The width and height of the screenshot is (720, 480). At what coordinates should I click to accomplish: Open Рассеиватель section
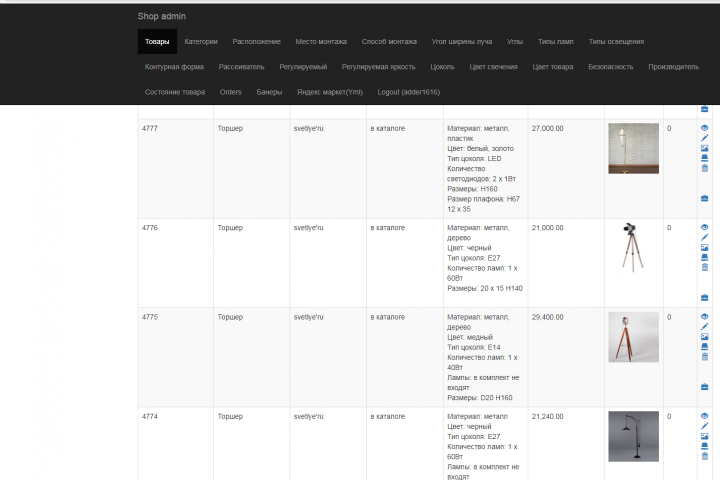point(241,67)
